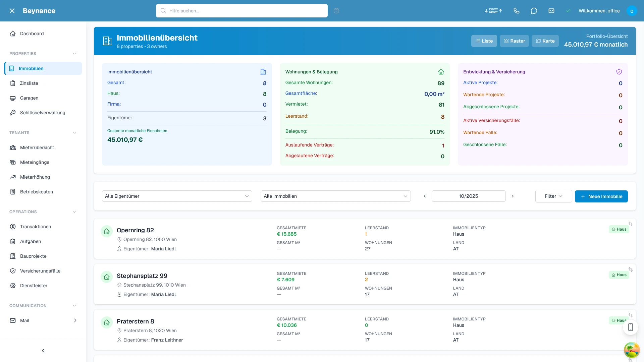Click the mobile phone view floating icon
The image size is (644, 362).
click(x=630, y=327)
